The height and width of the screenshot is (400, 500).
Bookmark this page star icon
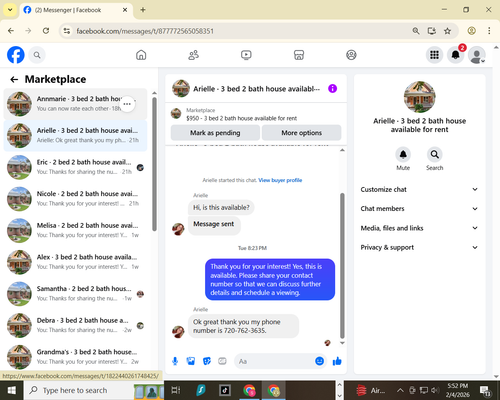click(x=447, y=31)
